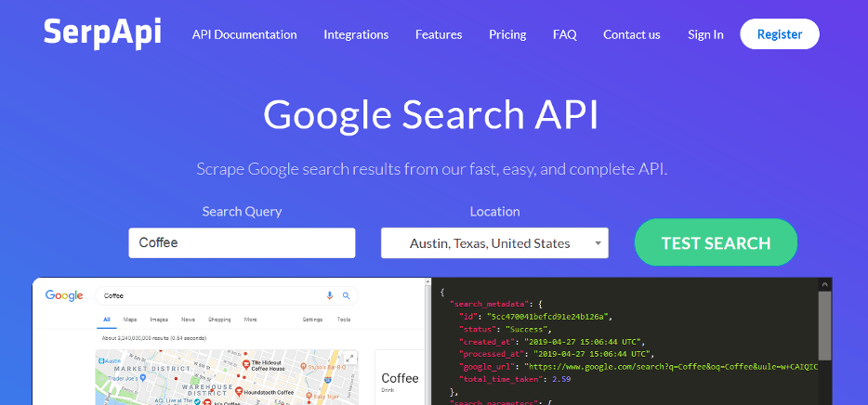The image size is (868, 405).
Task: Open the SerpApi logo home link
Action: tap(102, 33)
